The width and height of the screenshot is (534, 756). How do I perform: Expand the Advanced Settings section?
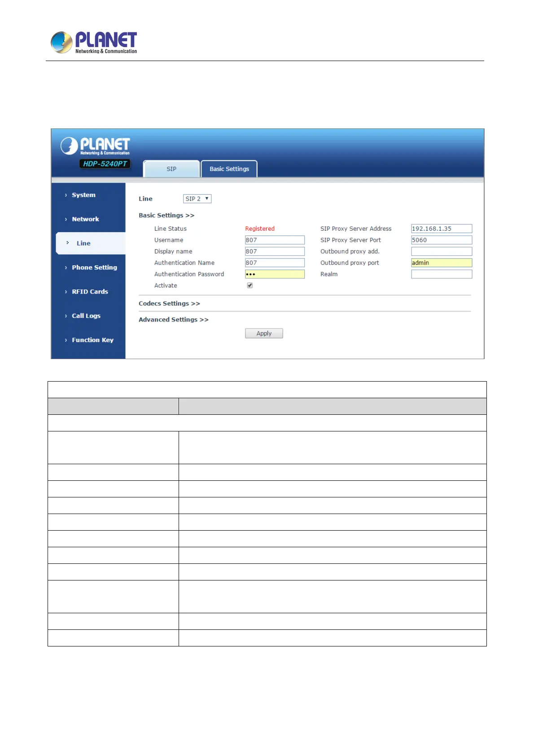click(174, 320)
